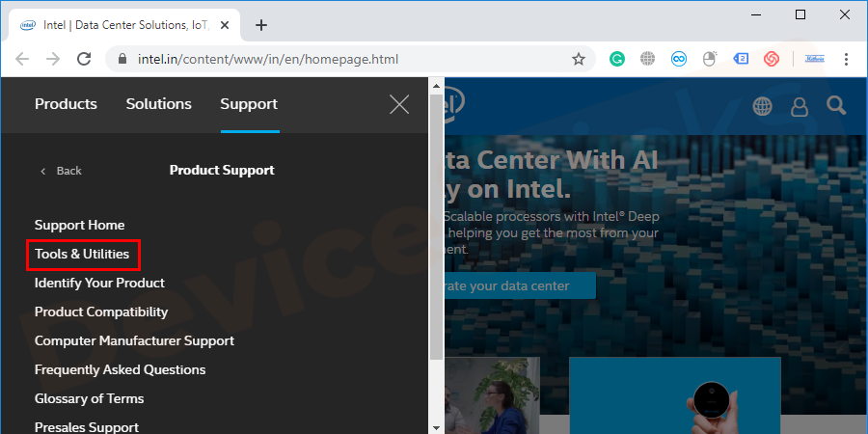Bookmark this page with the star icon
This screenshot has width=868, height=434.
click(579, 59)
